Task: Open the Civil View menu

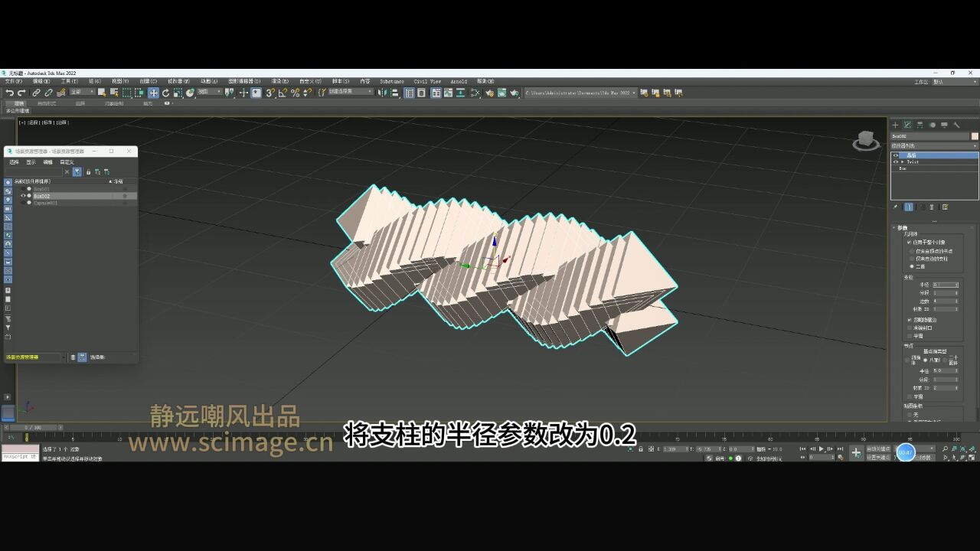Action: click(x=427, y=80)
